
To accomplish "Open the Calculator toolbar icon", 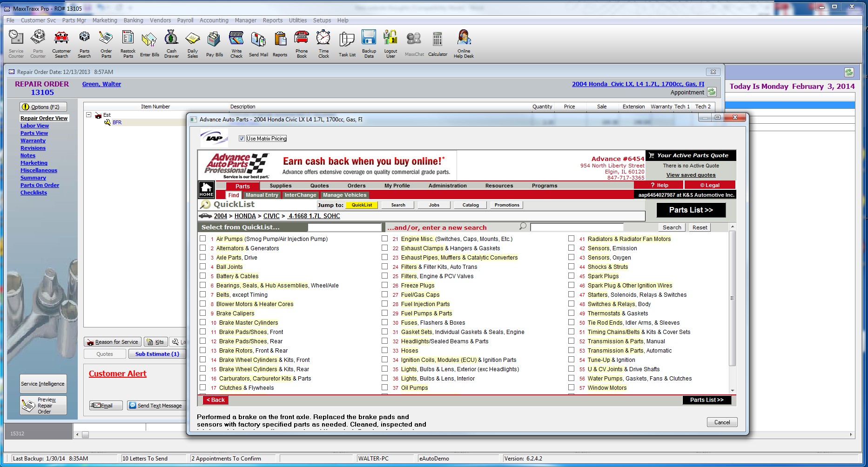I will (x=437, y=44).
